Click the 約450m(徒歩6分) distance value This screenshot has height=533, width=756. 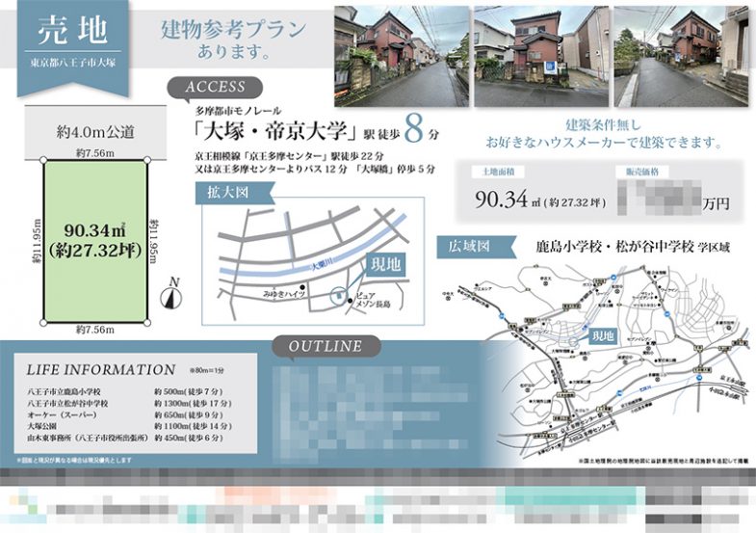[189, 438]
